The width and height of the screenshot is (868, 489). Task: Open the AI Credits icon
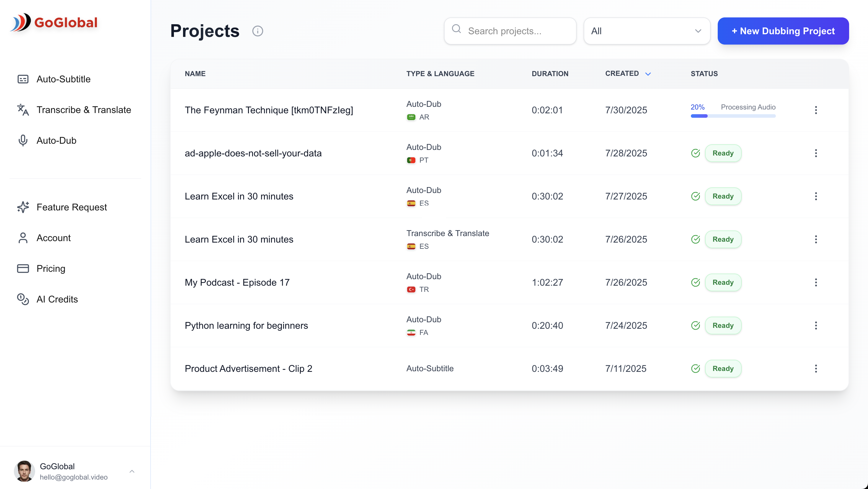pos(22,300)
